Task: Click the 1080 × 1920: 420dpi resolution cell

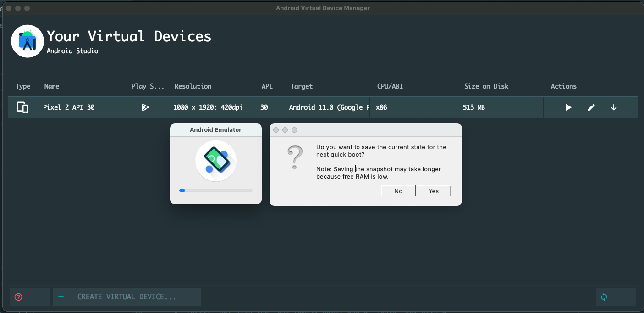Action: point(210,107)
